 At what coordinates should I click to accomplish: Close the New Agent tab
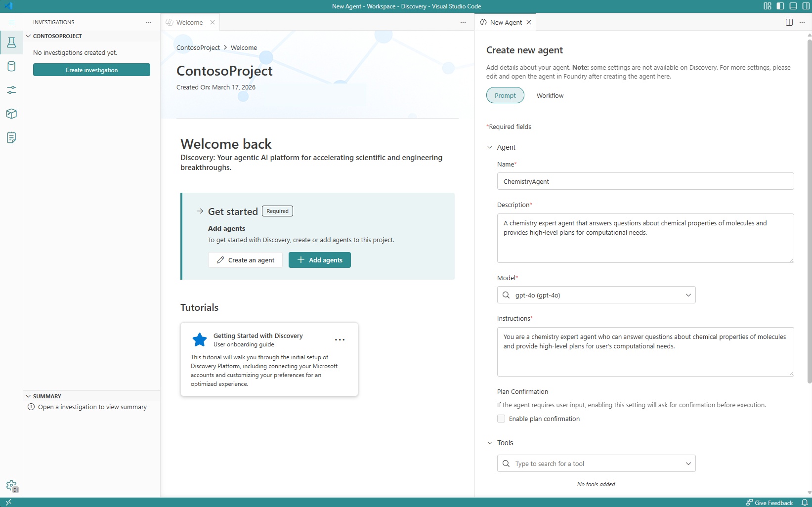[529, 22]
